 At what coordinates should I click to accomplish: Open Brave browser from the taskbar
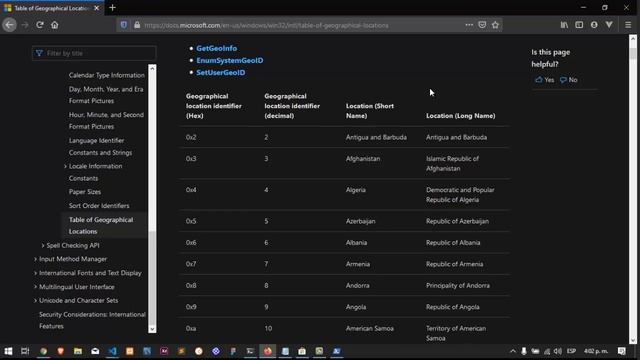[x=60, y=351]
